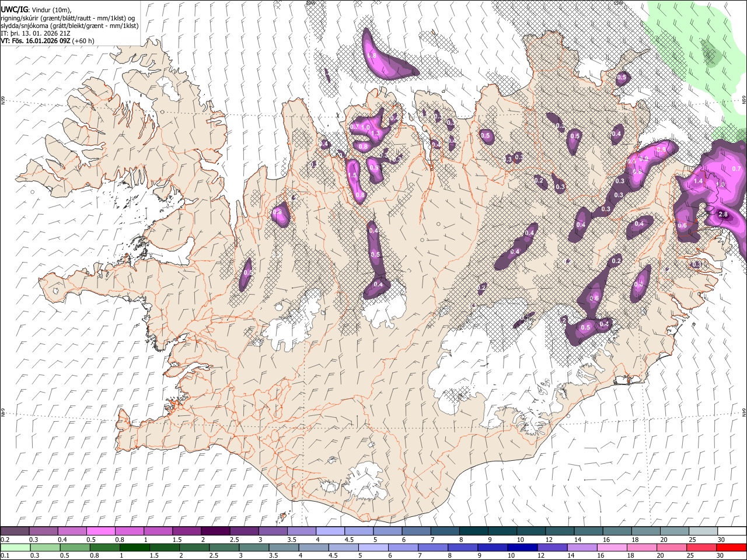Click the 'IT: þri. 13. 01. 2026 21Z' line
This screenshot has width=747, height=560.
[x=36, y=33]
